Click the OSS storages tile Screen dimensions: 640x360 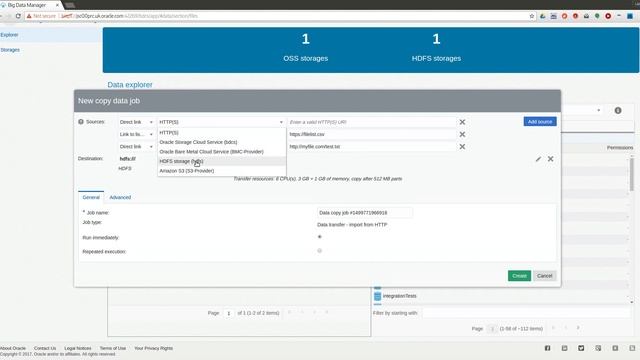pyautogui.click(x=306, y=48)
